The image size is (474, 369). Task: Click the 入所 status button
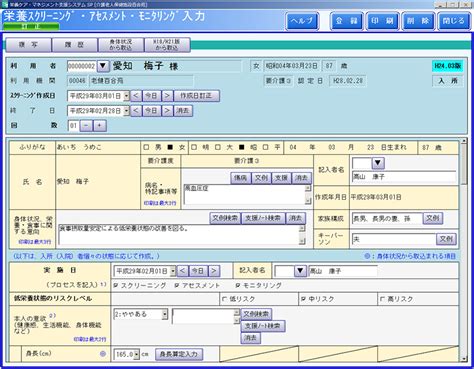[448, 81]
